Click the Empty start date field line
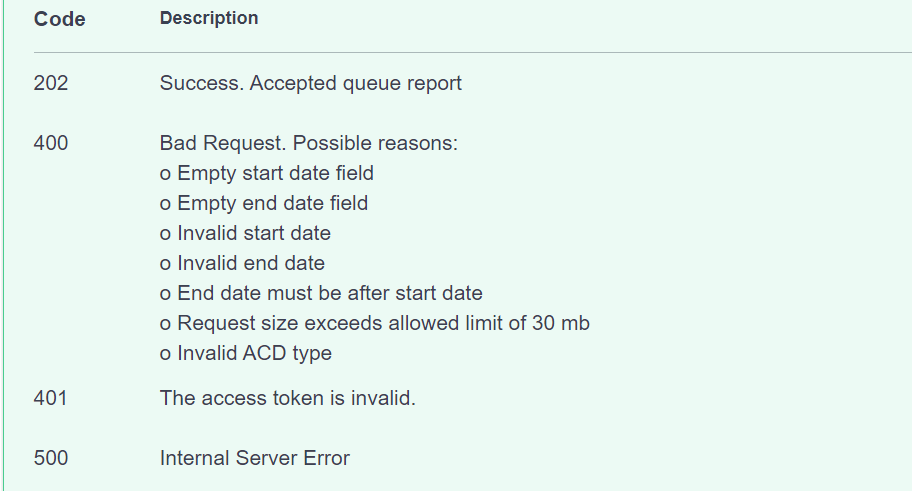Screen dimensions: 912x491 [267, 173]
